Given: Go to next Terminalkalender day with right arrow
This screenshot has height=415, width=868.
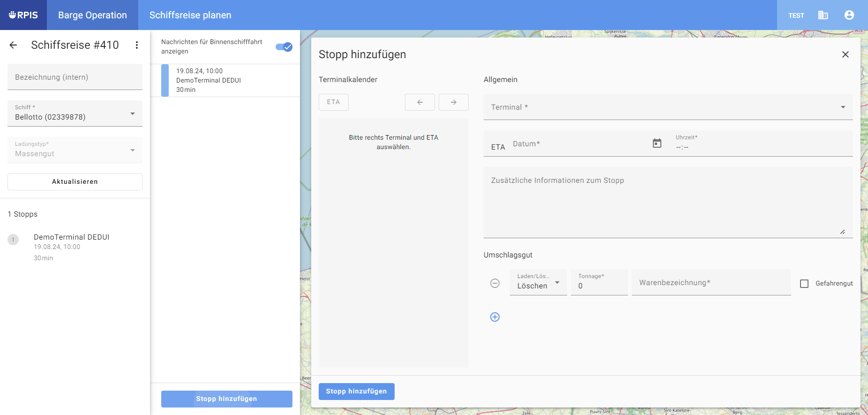Looking at the screenshot, I should [x=454, y=102].
